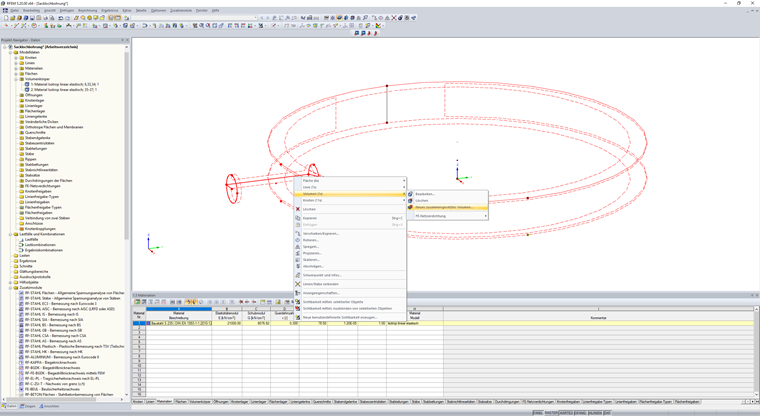Screen dimensions: 760x416
Task: Toggle FANG in the status bar
Action: [538, 413]
